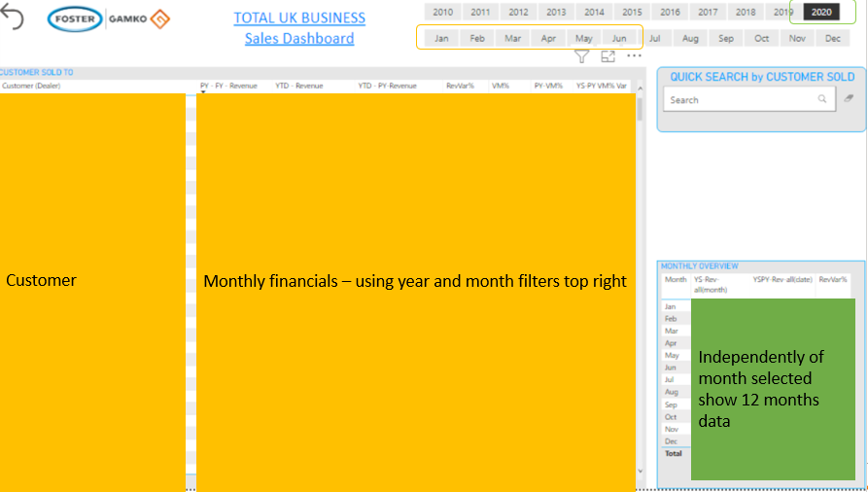Select the Total row in Monthly Overview
The height and width of the screenshot is (492, 868).
pos(674,453)
